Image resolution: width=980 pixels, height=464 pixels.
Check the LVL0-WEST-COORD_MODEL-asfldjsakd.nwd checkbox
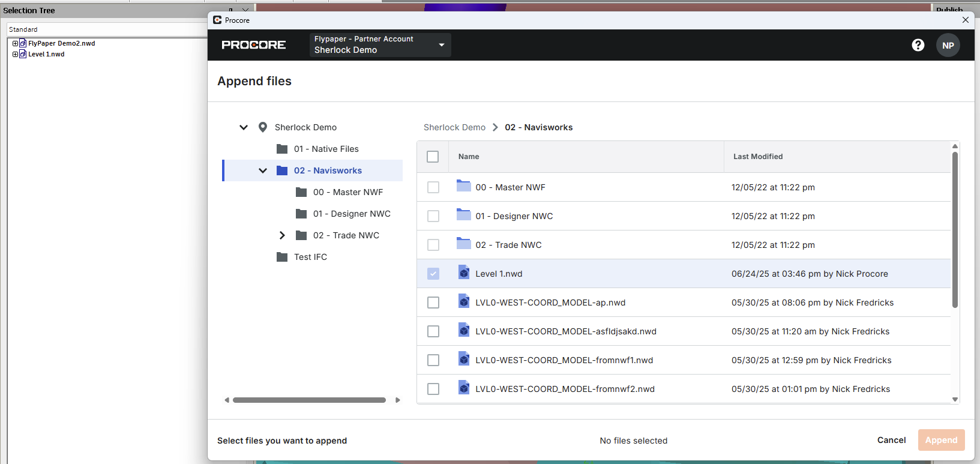[x=433, y=331]
